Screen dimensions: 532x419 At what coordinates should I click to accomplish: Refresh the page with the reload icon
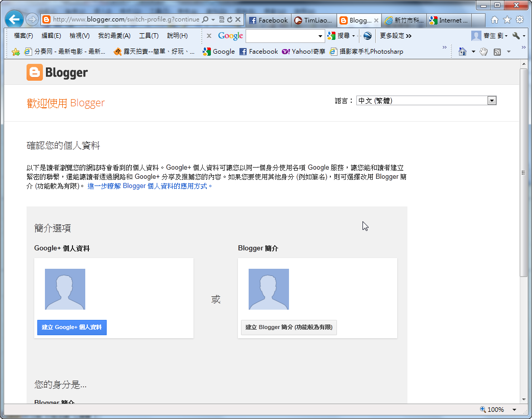point(230,19)
